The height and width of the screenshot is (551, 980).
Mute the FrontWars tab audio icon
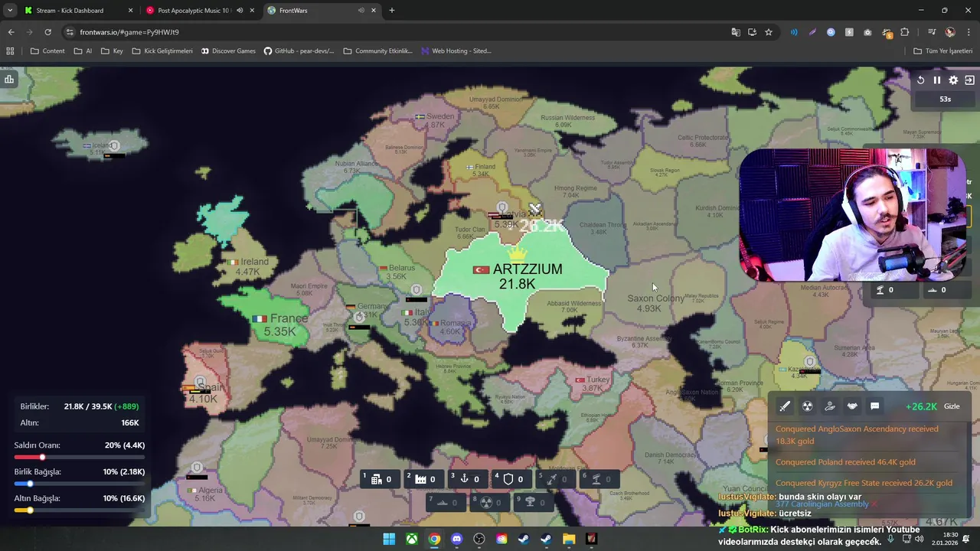coord(361,11)
